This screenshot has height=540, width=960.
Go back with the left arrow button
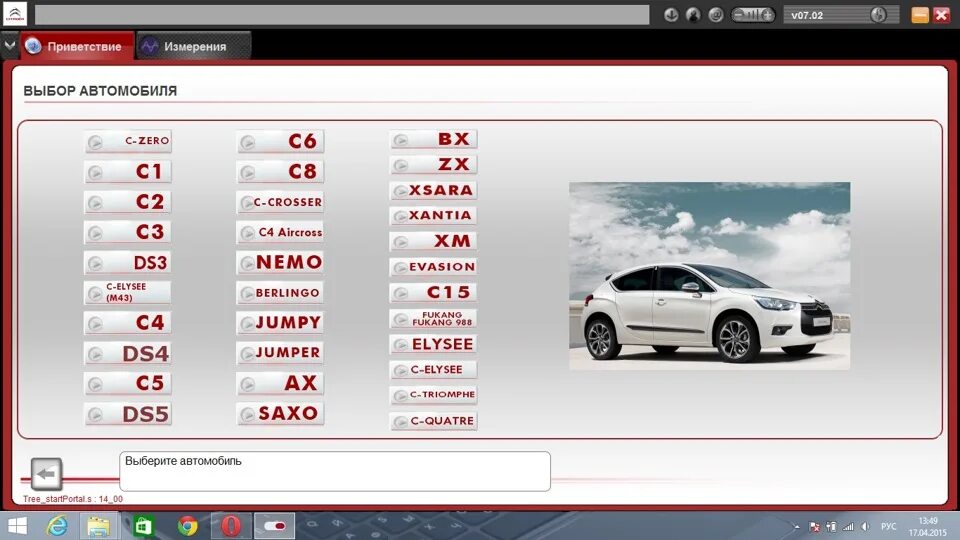47,474
